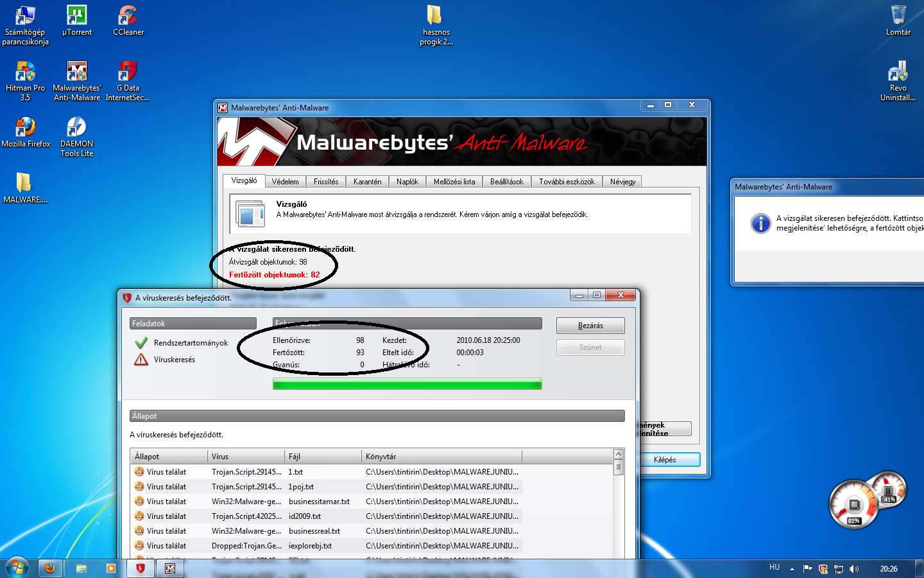Click the green scan progress bar
This screenshot has height=578, width=924.
pos(407,384)
